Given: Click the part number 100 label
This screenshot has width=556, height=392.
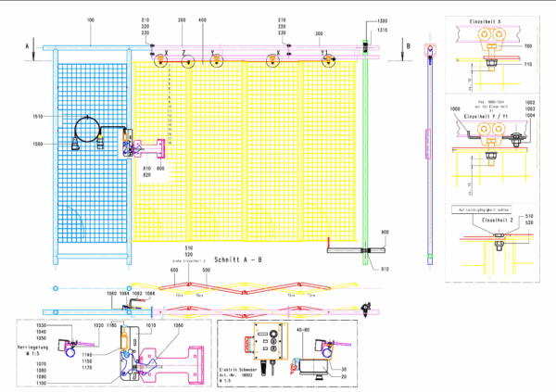Looking at the screenshot, I should 90,19.
